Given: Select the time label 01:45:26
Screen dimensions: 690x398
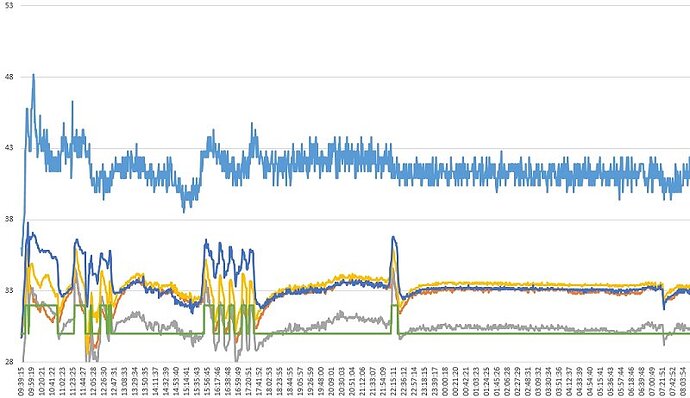Looking at the screenshot, I should tap(497, 382).
